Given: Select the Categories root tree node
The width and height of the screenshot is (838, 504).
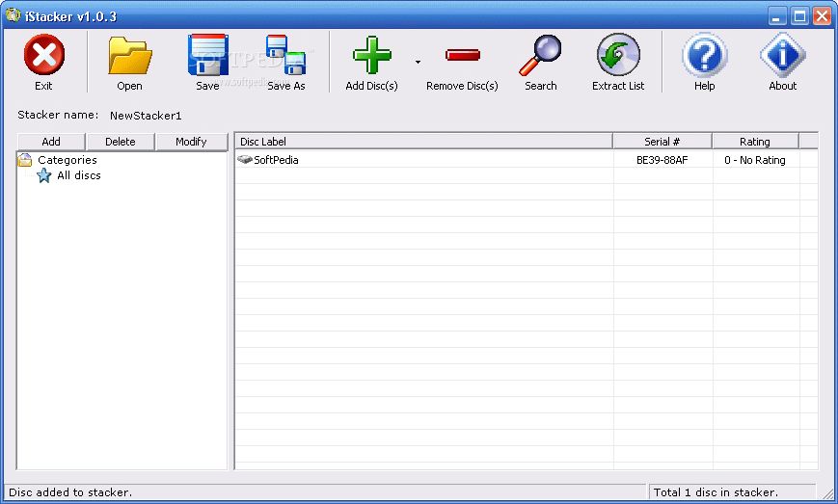Looking at the screenshot, I should [68, 160].
